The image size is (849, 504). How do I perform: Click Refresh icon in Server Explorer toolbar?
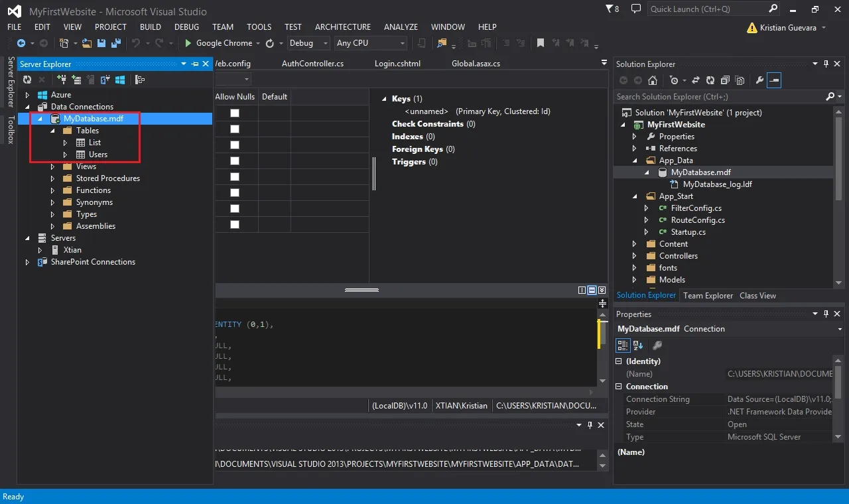(x=27, y=80)
